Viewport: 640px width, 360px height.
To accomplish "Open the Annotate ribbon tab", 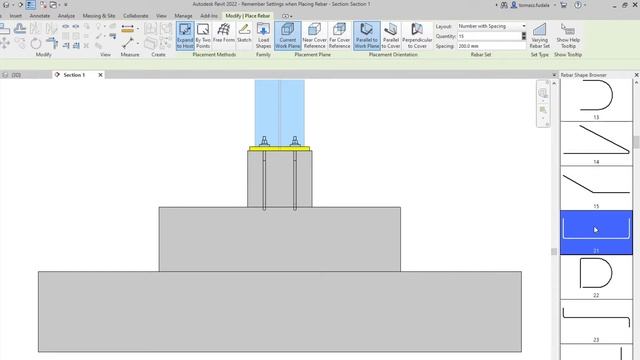I will pos(40,16).
